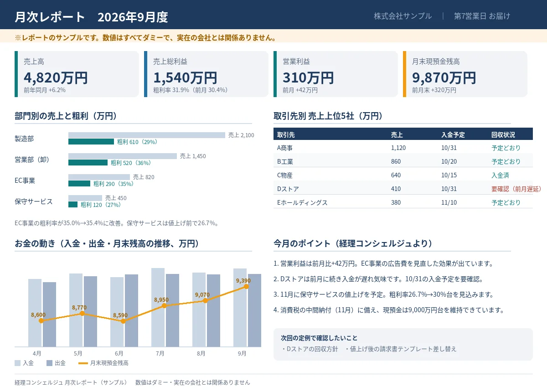Screen dimensions: 547x392
Task: Click the 保守サービス 売上 450 bar
Action: pos(85,198)
